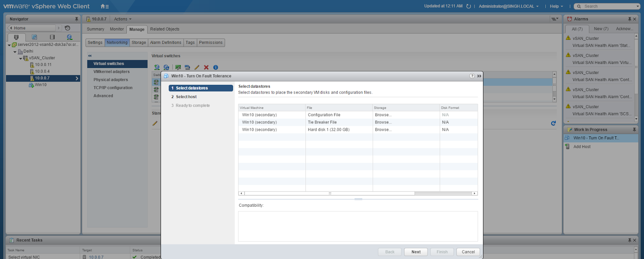Open help in Fault Tolerance dialog

(x=472, y=76)
